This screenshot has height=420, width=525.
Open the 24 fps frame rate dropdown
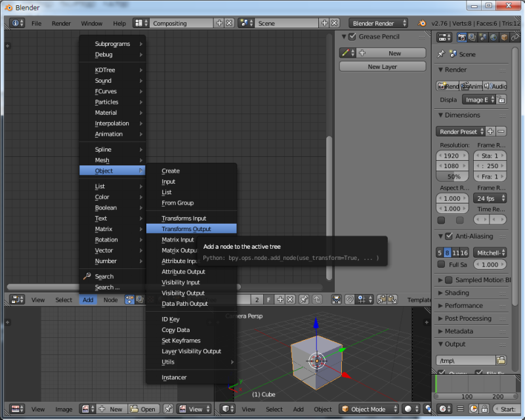490,198
